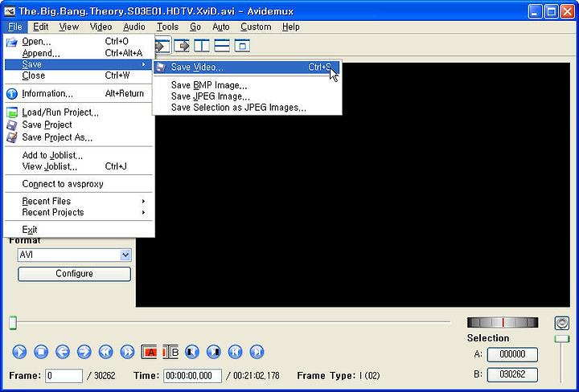Open the Go menu

(x=195, y=27)
